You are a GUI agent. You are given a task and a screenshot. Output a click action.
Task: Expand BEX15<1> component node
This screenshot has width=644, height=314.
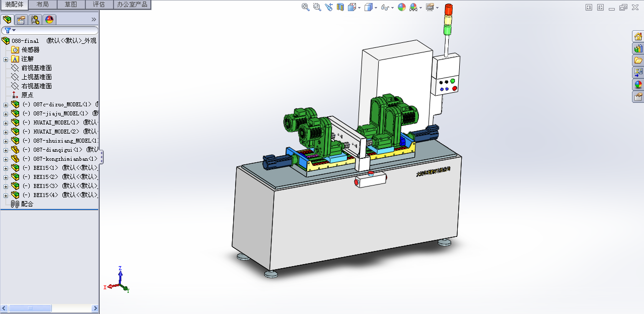pyautogui.click(x=6, y=168)
